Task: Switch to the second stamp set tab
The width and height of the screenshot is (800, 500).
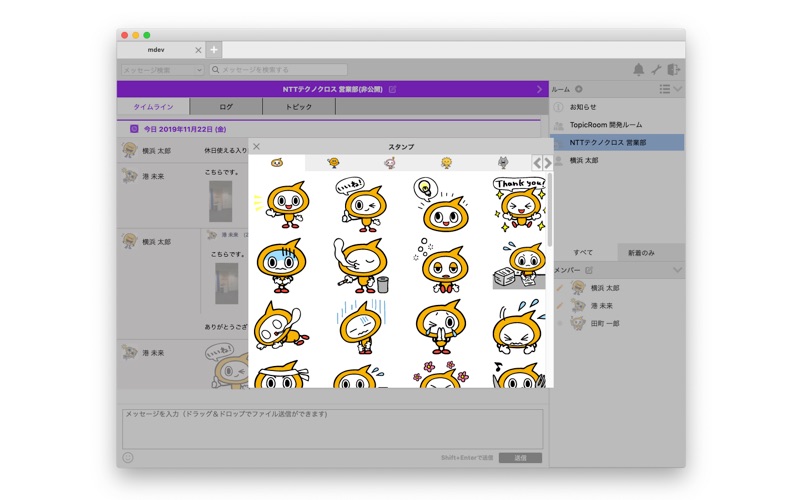Action: [334, 163]
